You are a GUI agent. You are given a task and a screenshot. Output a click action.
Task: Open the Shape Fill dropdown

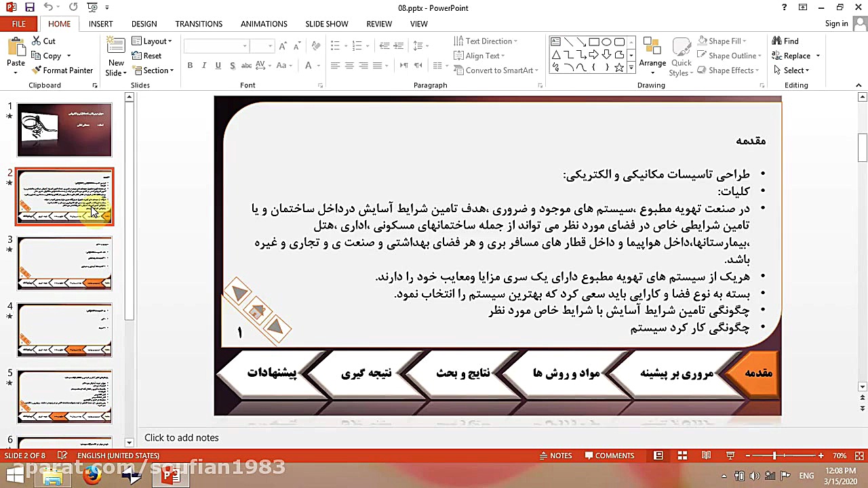click(722, 41)
